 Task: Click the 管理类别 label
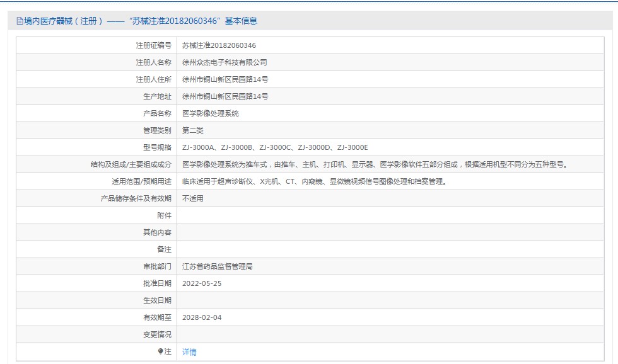(x=157, y=130)
